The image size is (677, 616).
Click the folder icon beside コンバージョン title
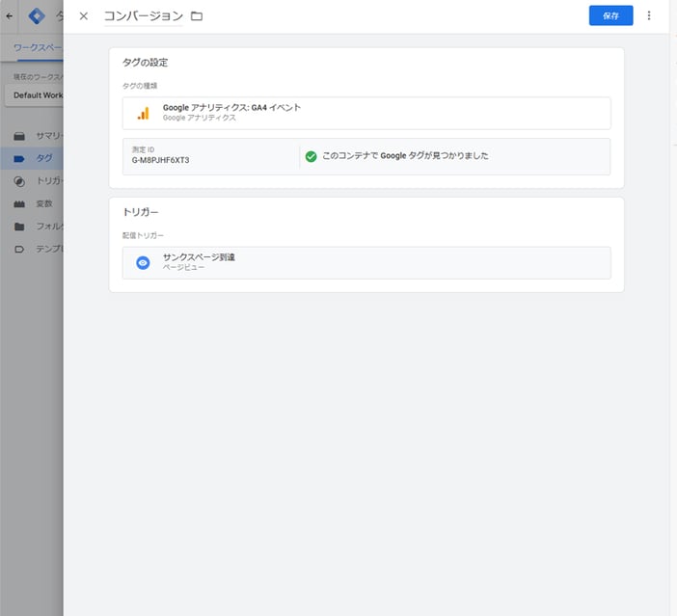point(197,16)
